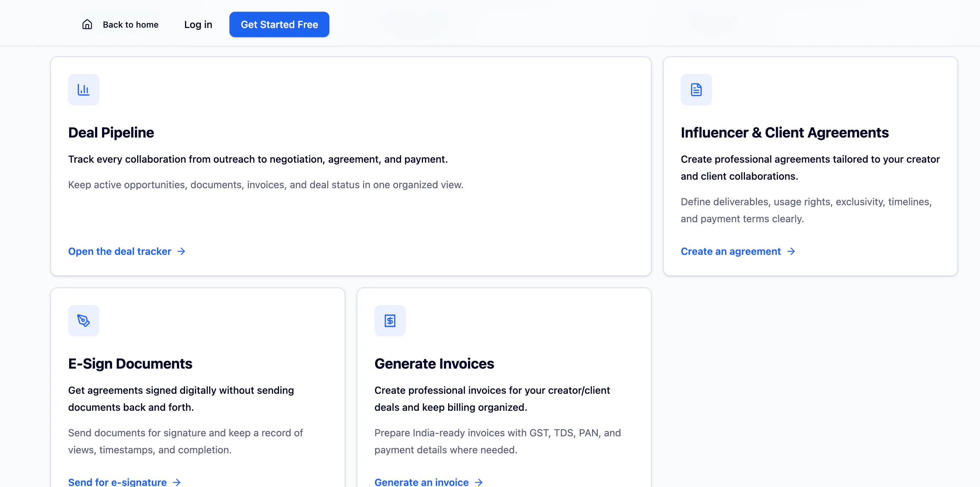
Task: Click the Get Started Free button
Action: pos(279,25)
